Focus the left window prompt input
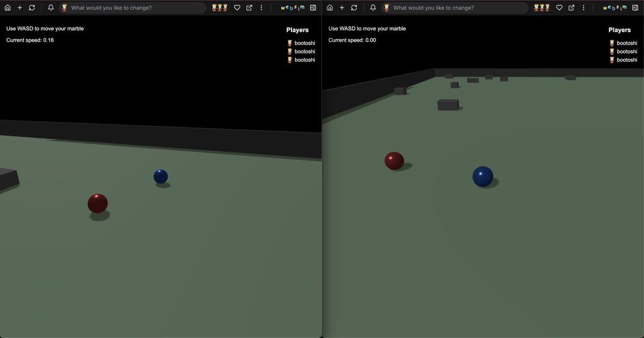This screenshot has height=338, width=644. [133, 8]
